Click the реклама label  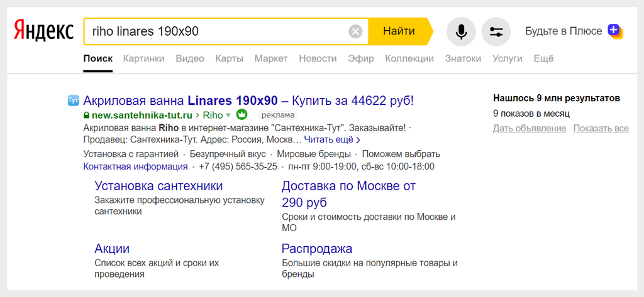[277, 116]
